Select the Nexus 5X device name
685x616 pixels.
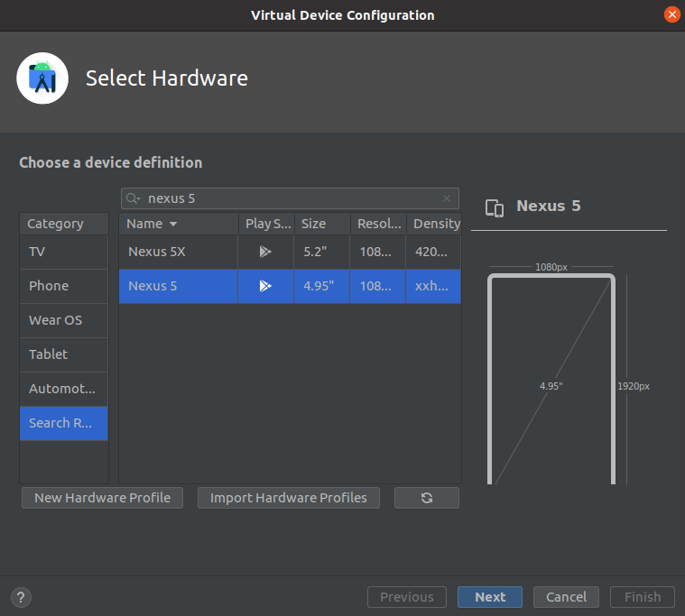[157, 252]
